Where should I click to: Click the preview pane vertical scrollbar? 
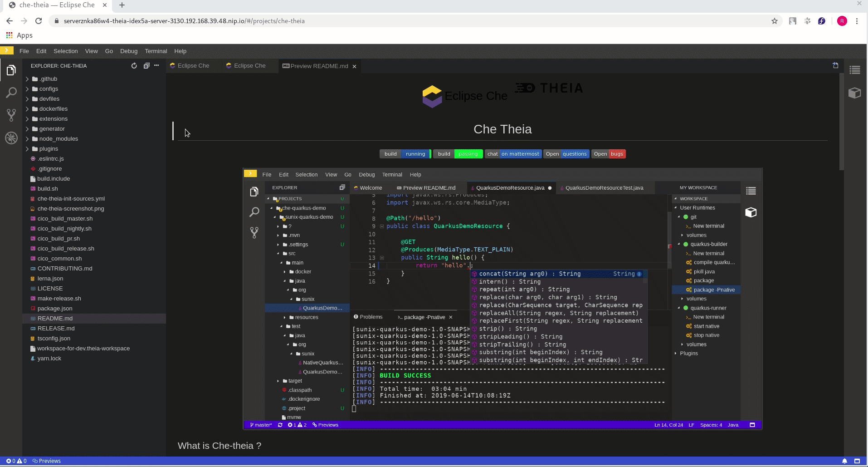842,123
